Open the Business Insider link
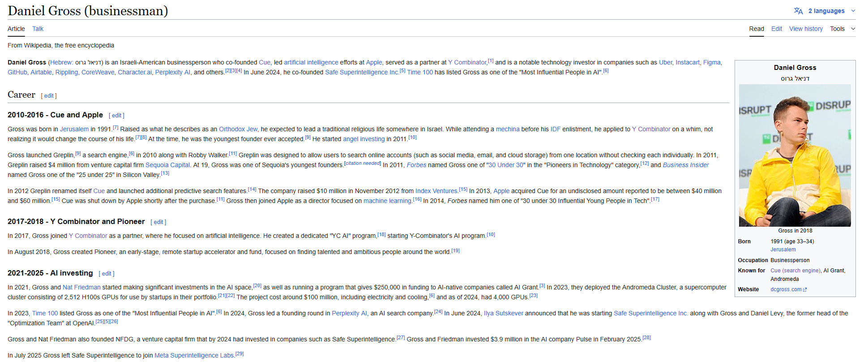Image resolution: width=868 pixels, height=362 pixels. click(686, 165)
